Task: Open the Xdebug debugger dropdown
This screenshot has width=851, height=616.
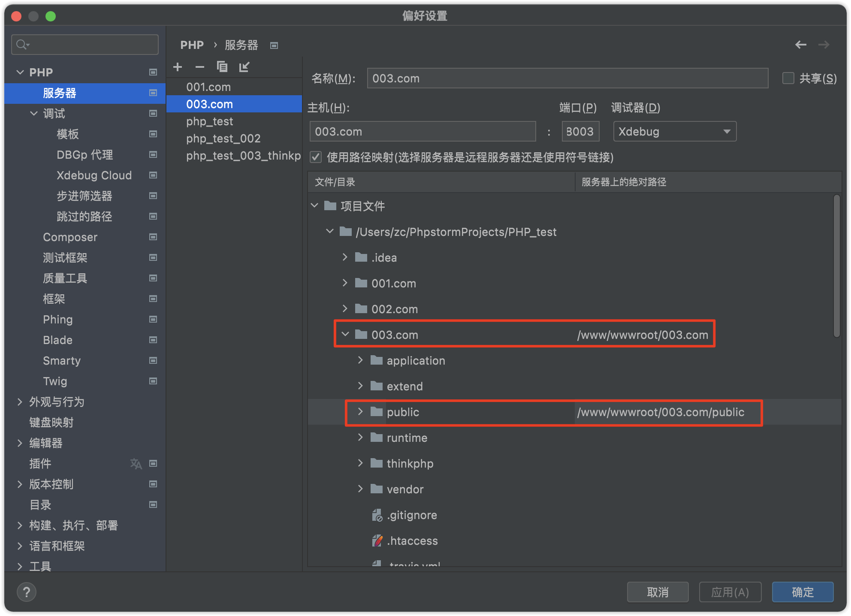Action: 675,132
